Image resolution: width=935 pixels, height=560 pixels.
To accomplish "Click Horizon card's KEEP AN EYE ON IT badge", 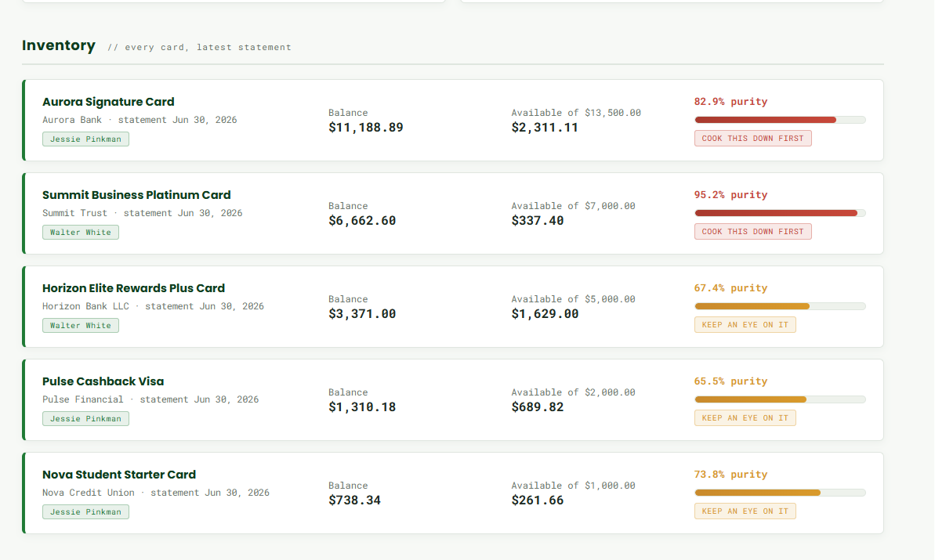I will point(745,325).
